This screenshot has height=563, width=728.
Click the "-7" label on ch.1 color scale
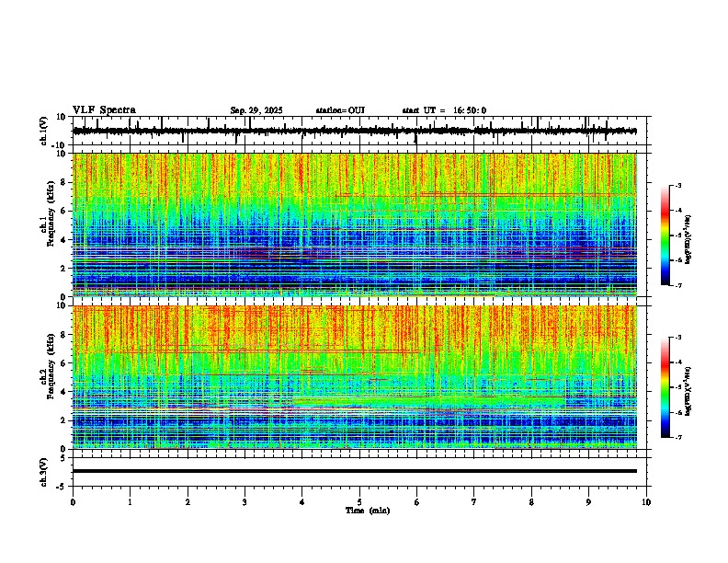(678, 285)
